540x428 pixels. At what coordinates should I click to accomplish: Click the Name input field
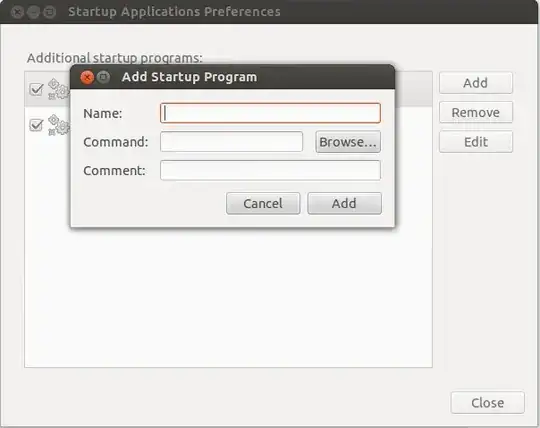pos(270,113)
